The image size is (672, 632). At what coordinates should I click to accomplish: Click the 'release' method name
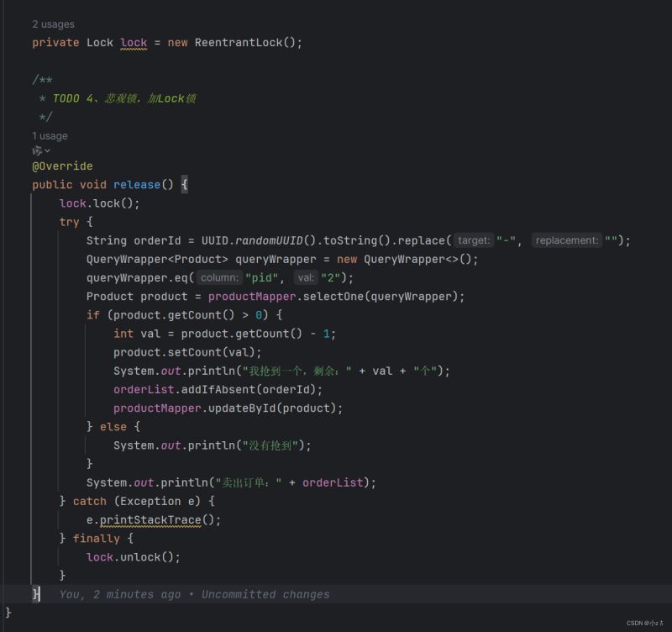(137, 185)
